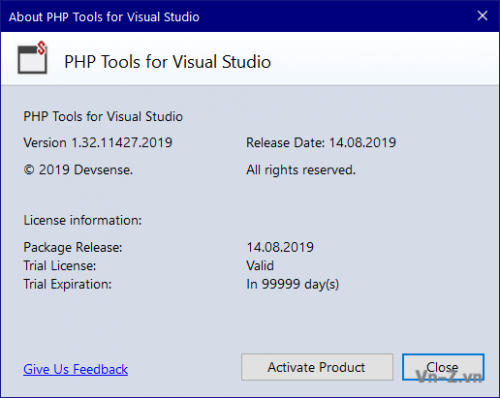Click the Activate Product button

317,367
